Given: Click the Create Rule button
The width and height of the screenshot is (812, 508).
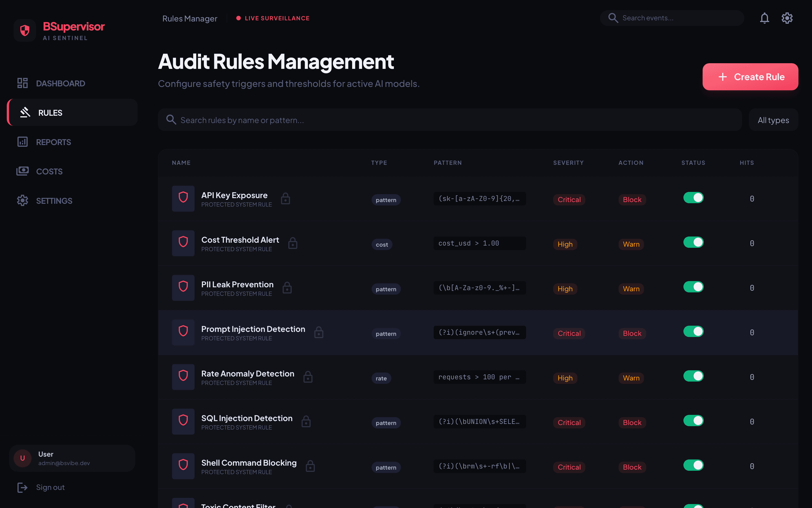Looking at the screenshot, I should (750, 76).
